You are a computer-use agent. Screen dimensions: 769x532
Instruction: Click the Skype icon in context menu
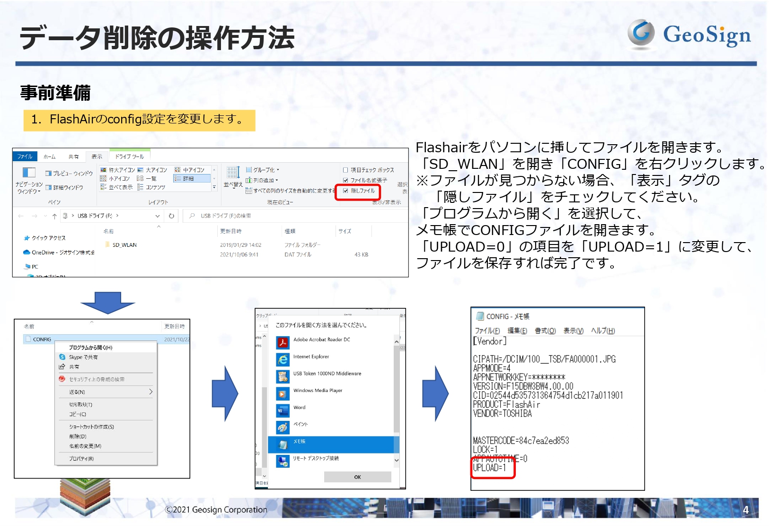point(62,357)
